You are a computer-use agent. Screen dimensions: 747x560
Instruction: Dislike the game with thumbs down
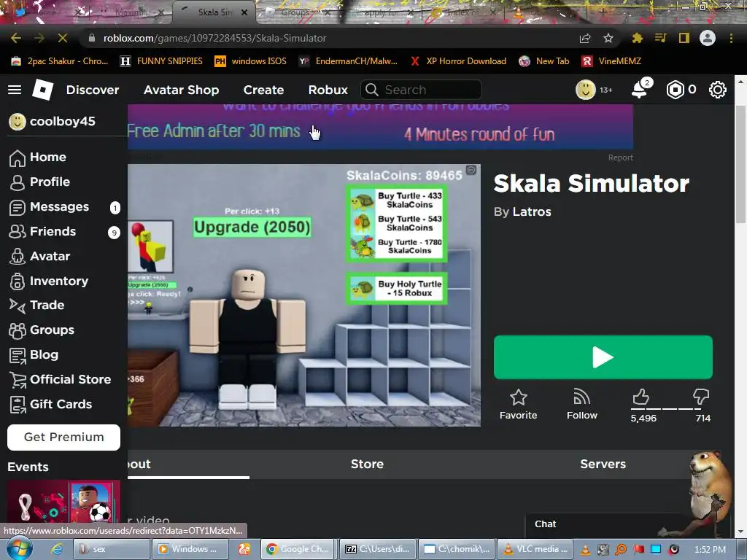(x=701, y=397)
